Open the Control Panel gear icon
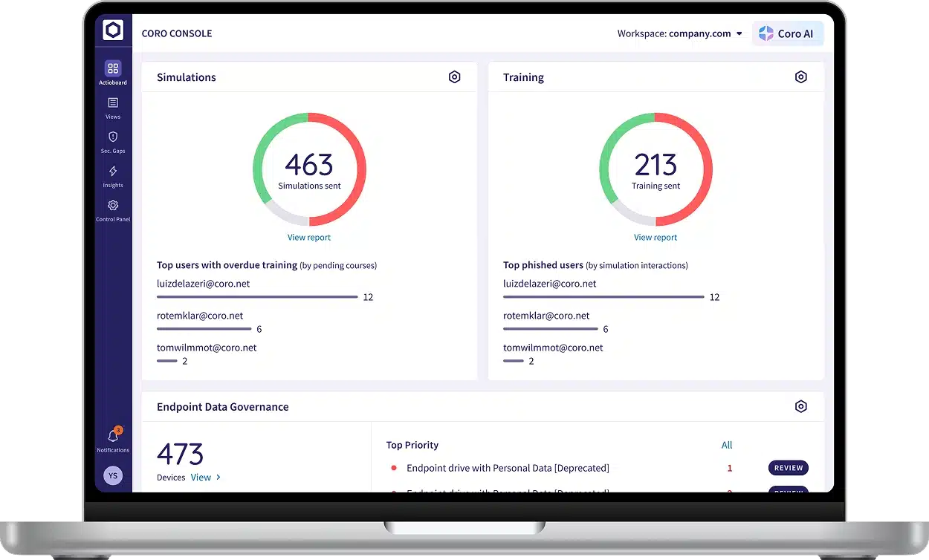Viewport: 929px width, 560px height. pyautogui.click(x=113, y=206)
